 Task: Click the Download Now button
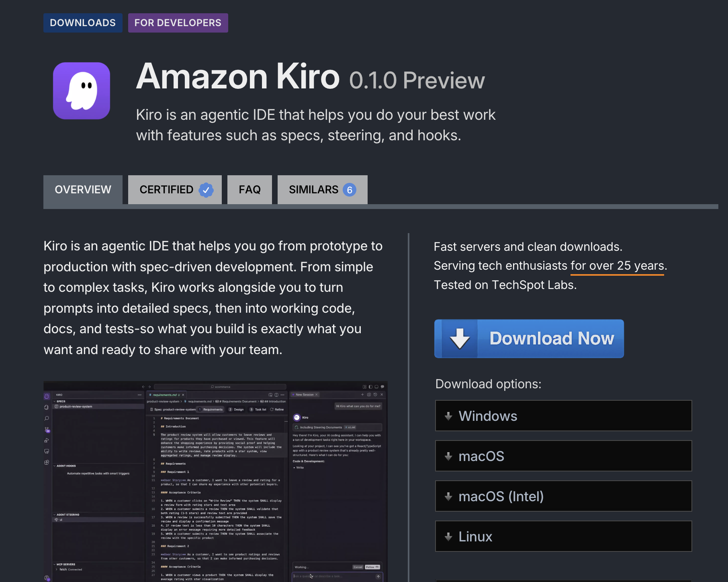coord(529,339)
